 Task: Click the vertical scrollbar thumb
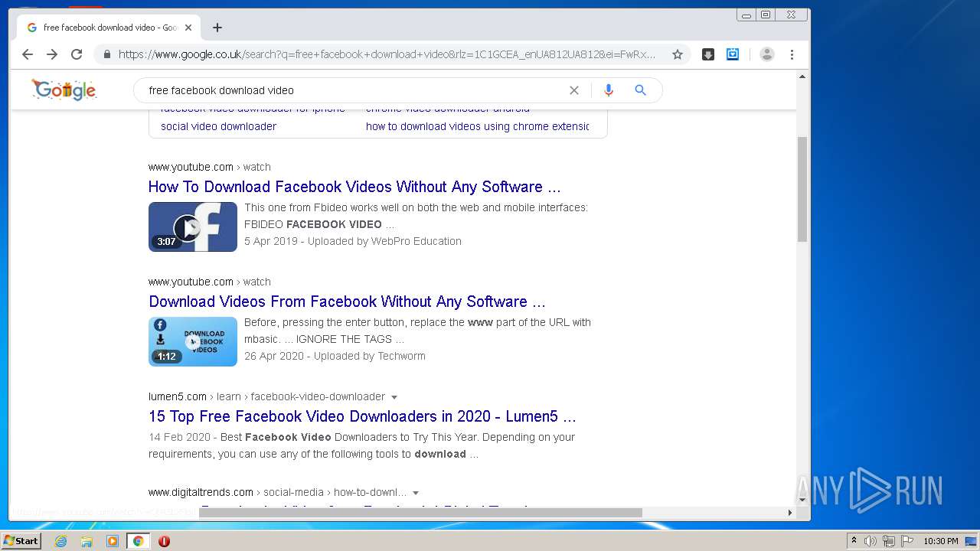pyautogui.click(x=802, y=189)
